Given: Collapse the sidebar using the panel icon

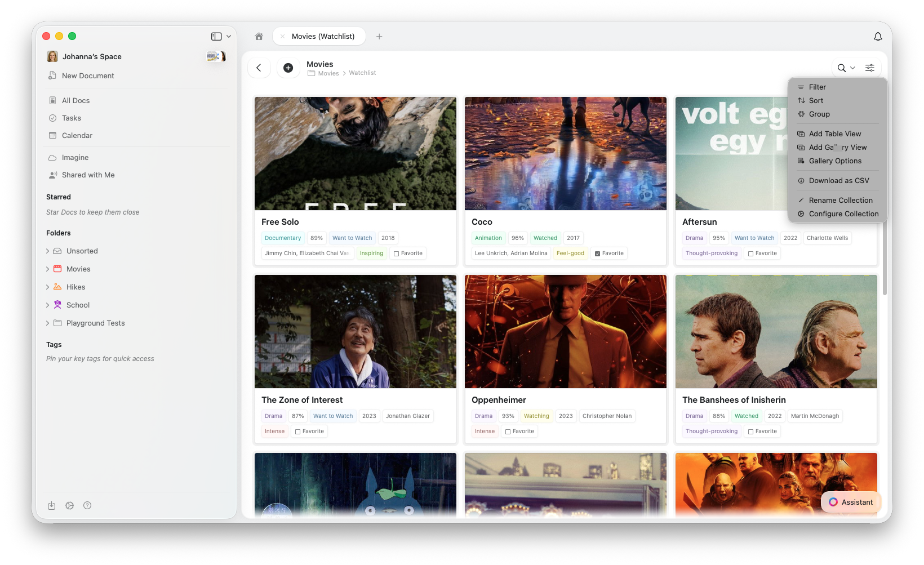Looking at the screenshot, I should click(x=216, y=36).
